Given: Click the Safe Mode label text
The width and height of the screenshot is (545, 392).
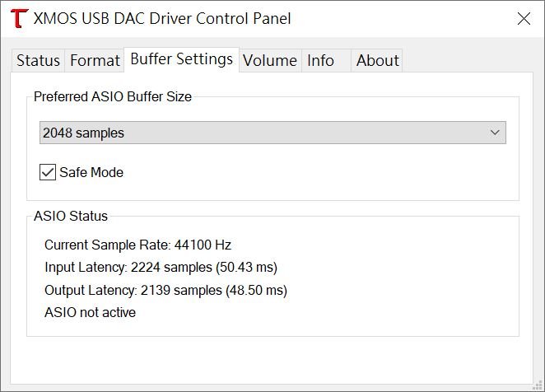Looking at the screenshot, I should [x=91, y=172].
